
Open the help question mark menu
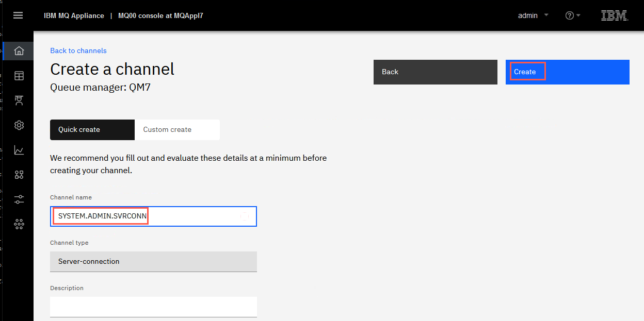pyautogui.click(x=573, y=15)
